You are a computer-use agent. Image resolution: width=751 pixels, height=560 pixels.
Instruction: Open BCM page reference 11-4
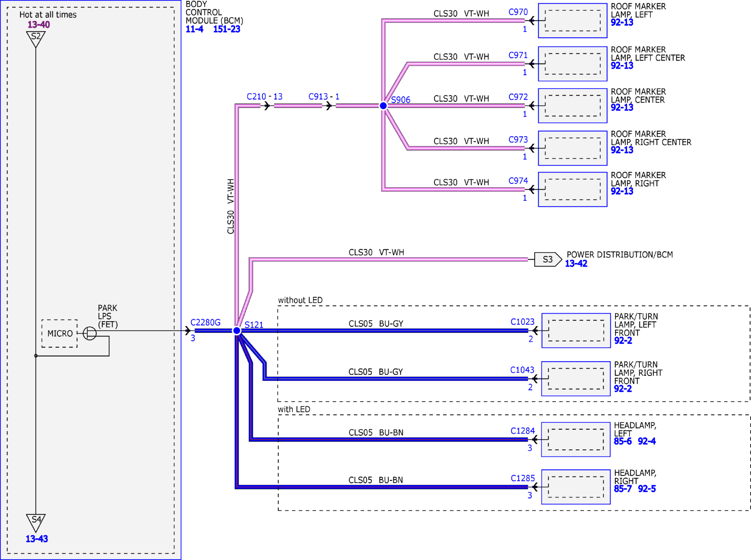[x=194, y=29]
